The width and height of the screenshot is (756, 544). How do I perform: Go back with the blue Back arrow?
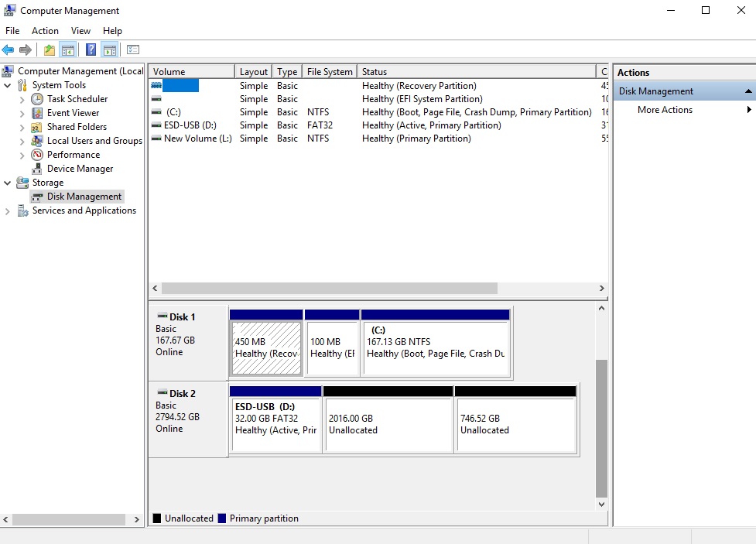coord(8,50)
